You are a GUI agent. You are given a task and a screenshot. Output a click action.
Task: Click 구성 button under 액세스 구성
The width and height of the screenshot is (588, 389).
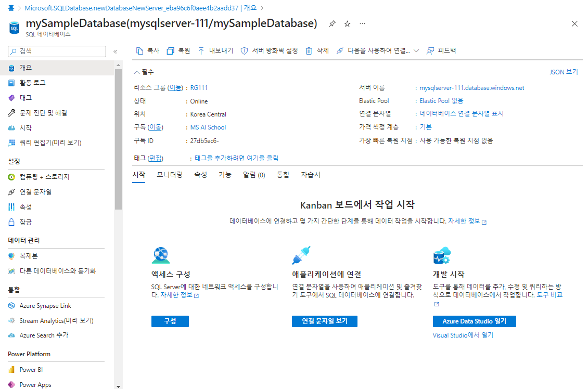click(x=170, y=321)
